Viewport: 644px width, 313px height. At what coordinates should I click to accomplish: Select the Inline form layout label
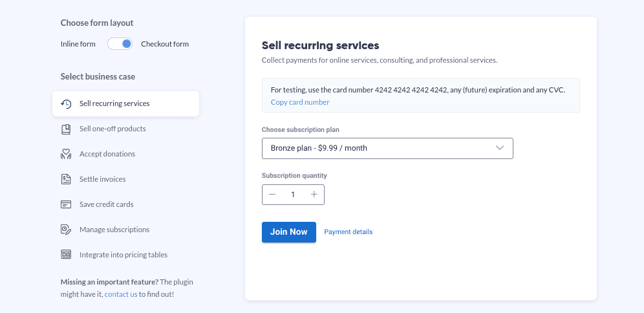(x=78, y=44)
